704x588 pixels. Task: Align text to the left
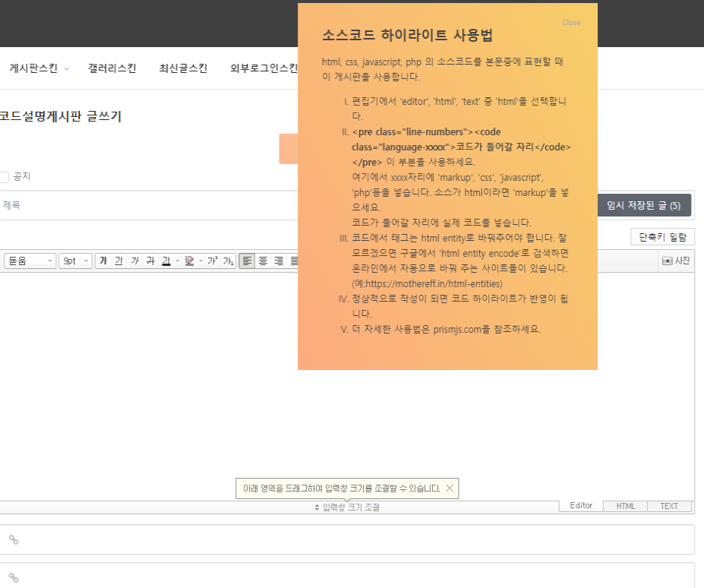(x=247, y=261)
